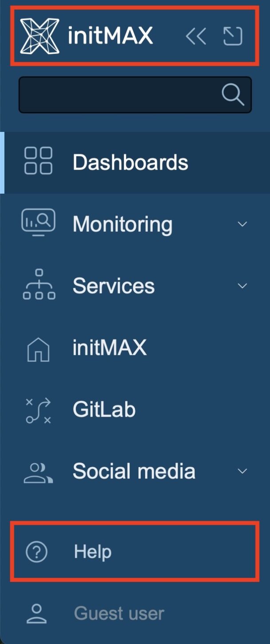
Task: Click the Services hierarchy icon
Action: [38, 286]
